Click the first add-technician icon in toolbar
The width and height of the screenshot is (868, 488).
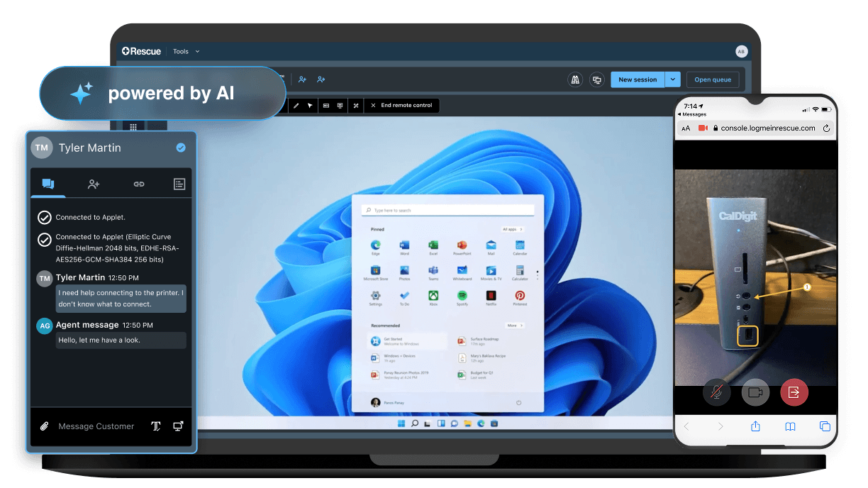pyautogui.click(x=303, y=79)
